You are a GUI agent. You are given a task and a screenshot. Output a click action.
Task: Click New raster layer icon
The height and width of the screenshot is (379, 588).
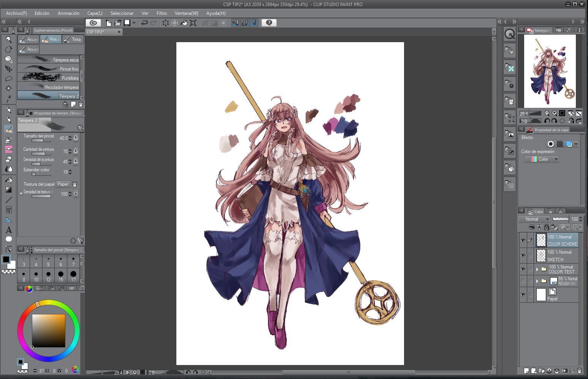(526, 371)
